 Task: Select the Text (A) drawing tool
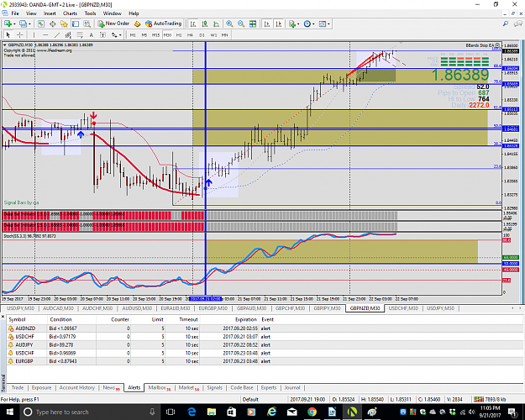click(x=91, y=34)
